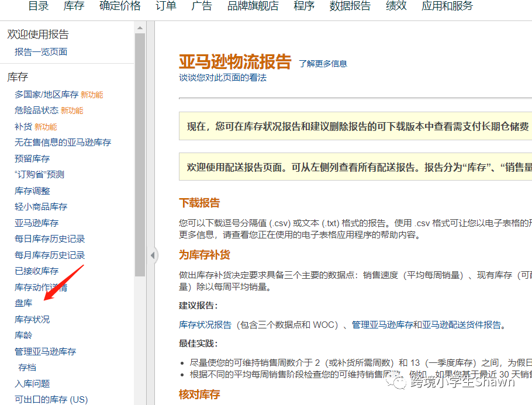Open the 亚马逊库存 sidebar report
The image size is (532, 405).
[x=36, y=223]
